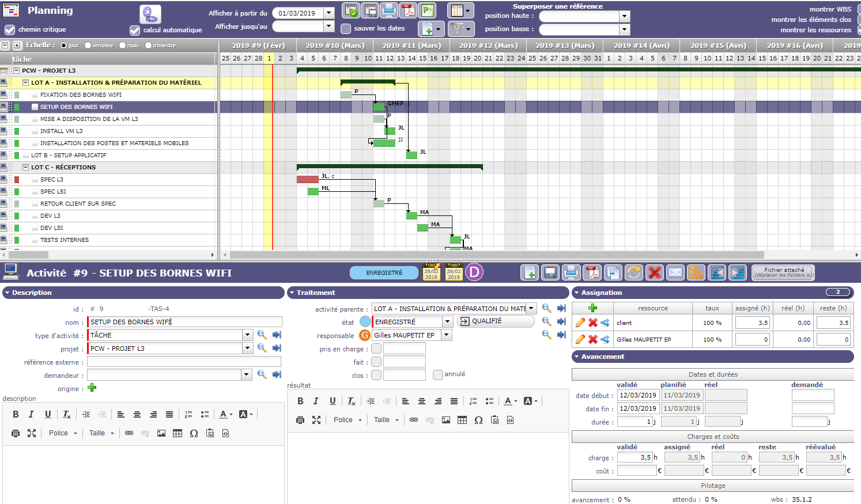Click the save planning baseline icon
The height and width of the screenshot is (504, 861).
coord(370,10)
